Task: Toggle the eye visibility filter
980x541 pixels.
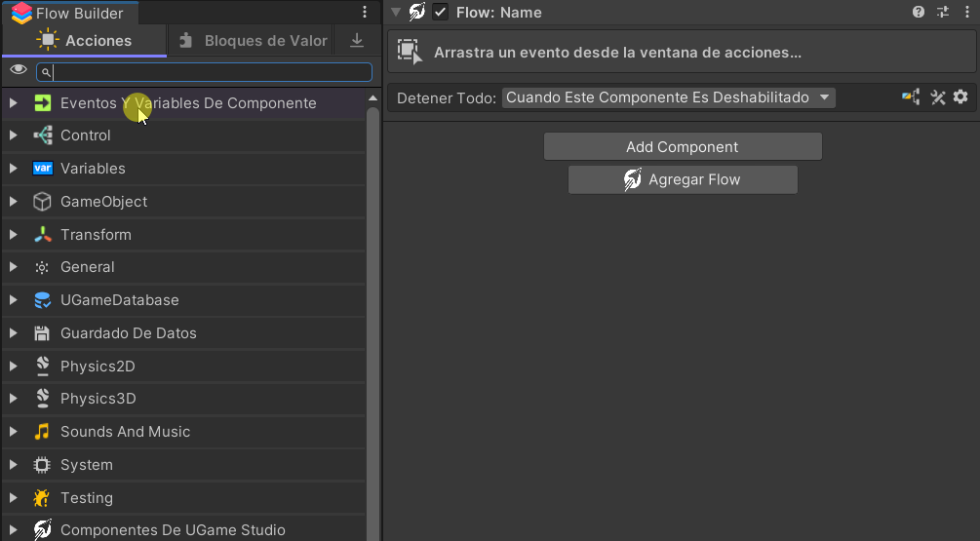Action: (18, 71)
